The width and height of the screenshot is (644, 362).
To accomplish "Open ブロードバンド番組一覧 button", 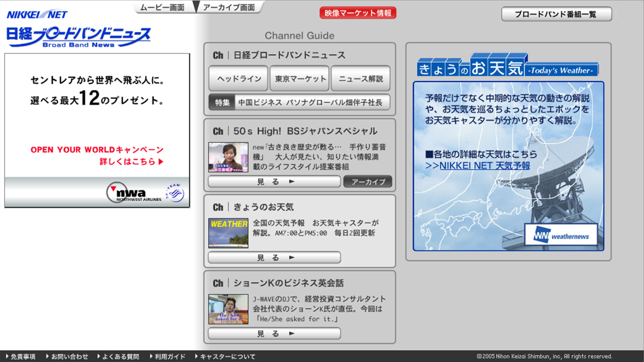I will click(556, 14).
